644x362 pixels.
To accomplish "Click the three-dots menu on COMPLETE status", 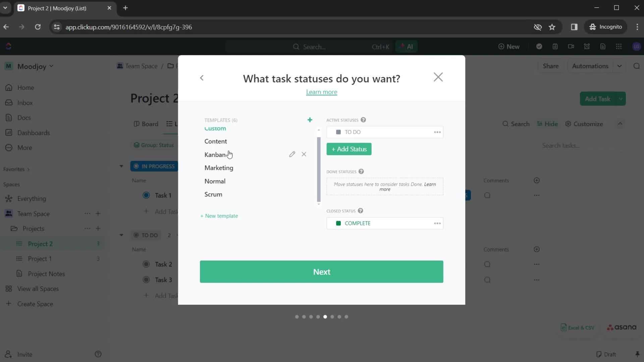I will pos(438,223).
